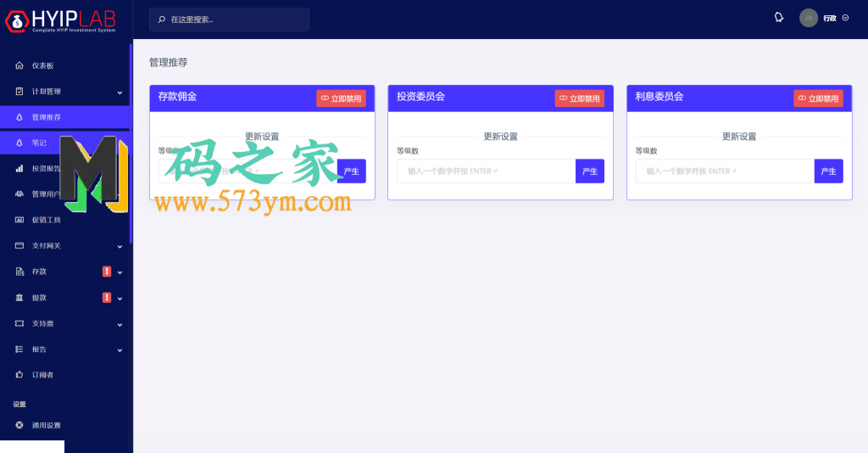868x453 pixels.
Task: Click the red alert badge beside 提款
Action: click(107, 298)
